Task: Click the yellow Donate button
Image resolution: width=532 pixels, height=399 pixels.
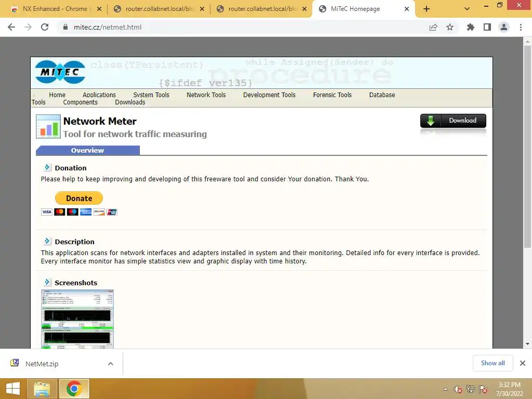Action: 79,198
